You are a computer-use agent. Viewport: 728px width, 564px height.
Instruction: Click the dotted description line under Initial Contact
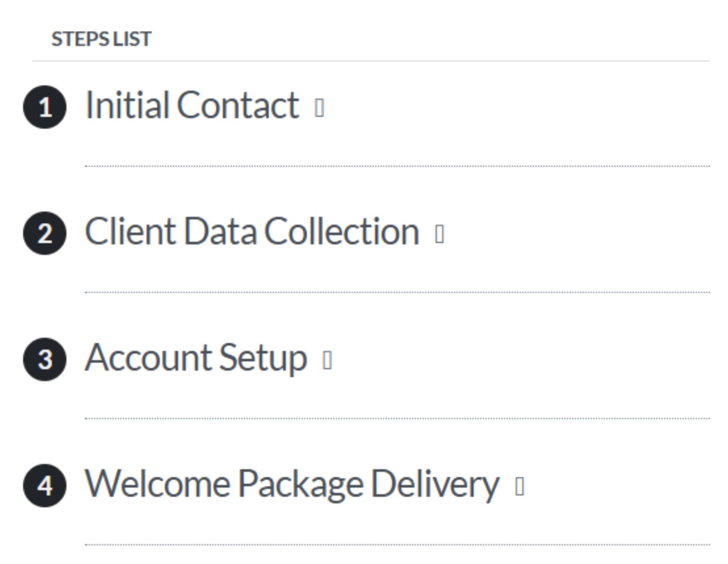[397, 166]
